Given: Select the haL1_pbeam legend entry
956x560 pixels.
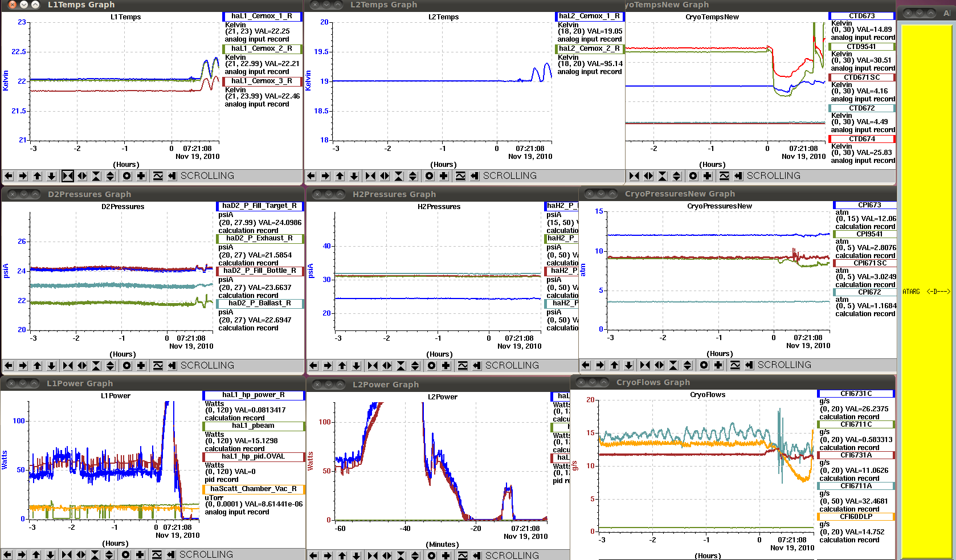Looking at the screenshot, I should tap(254, 426).
